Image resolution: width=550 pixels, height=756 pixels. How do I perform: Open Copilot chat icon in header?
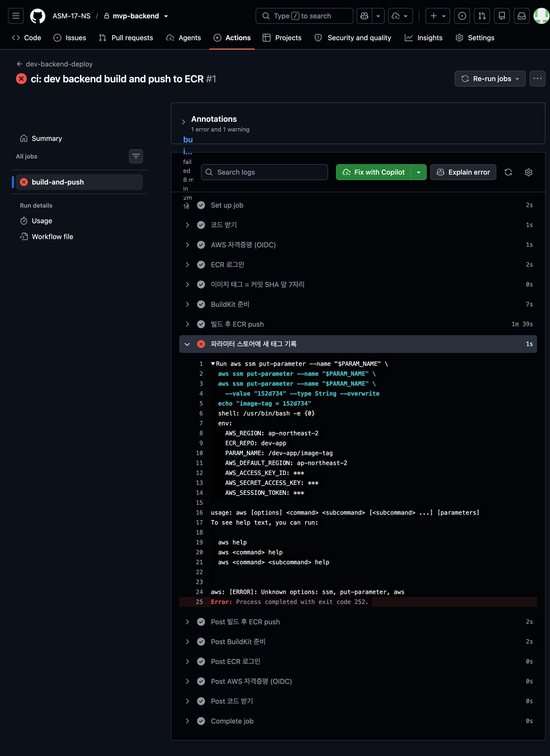[364, 16]
